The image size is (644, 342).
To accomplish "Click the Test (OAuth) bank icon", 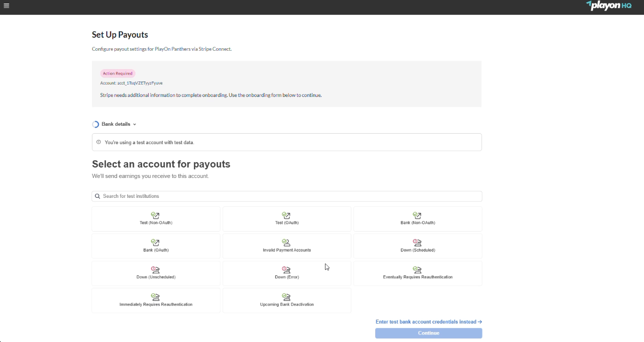I will [287, 216].
